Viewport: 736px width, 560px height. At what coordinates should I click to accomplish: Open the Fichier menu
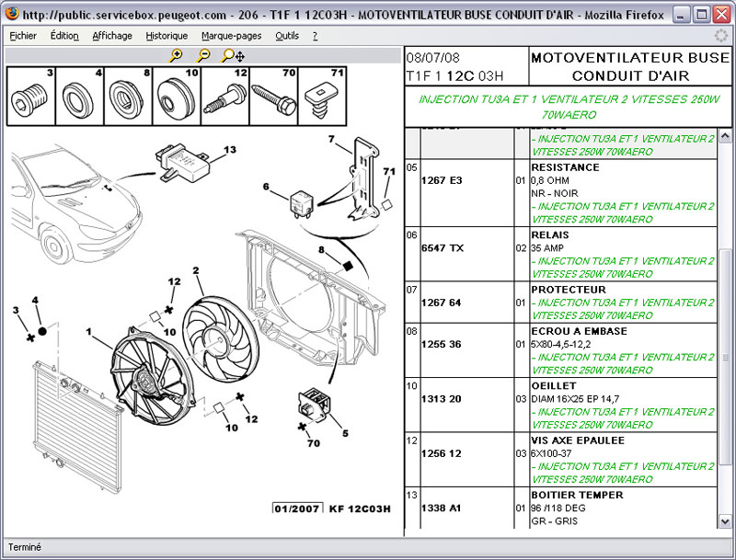(23, 36)
